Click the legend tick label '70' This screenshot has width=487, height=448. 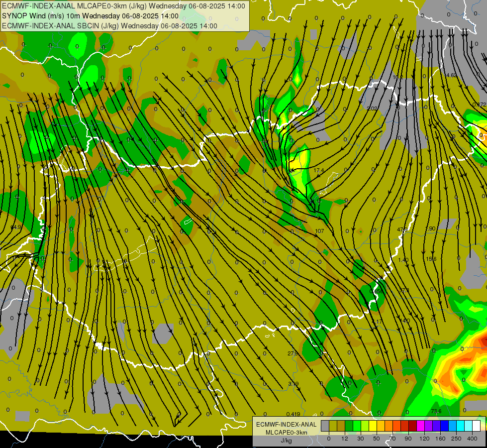pos(392,439)
